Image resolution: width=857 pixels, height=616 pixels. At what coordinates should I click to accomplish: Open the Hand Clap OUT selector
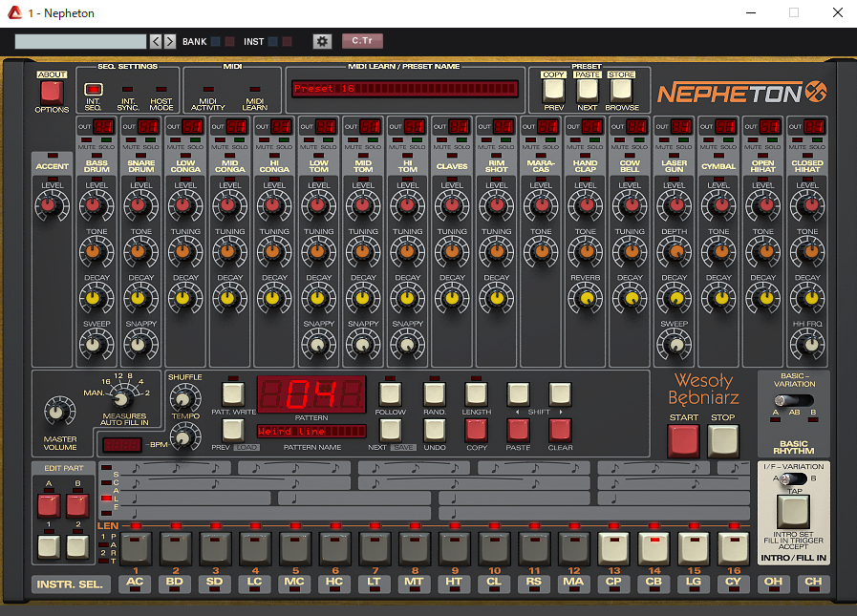coord(592,127)
